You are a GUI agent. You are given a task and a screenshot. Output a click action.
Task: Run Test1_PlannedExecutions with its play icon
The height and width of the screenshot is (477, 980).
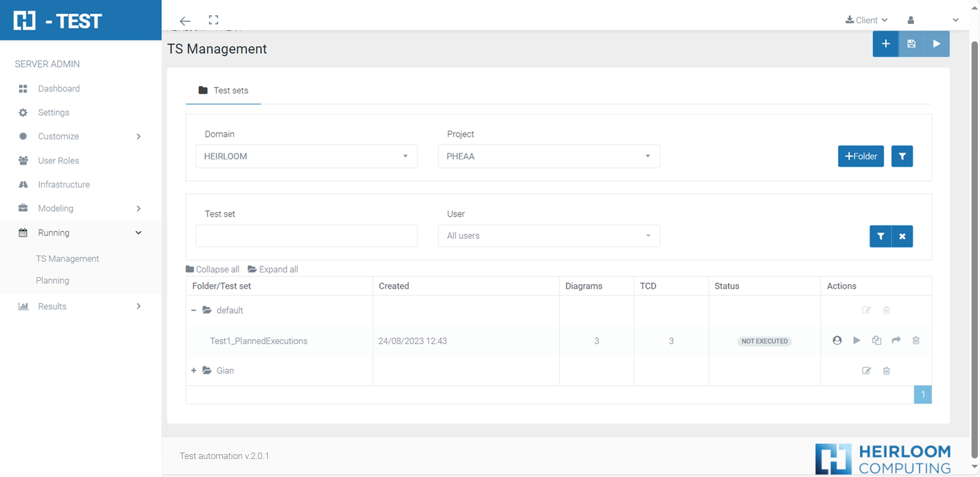pos(857,340)
